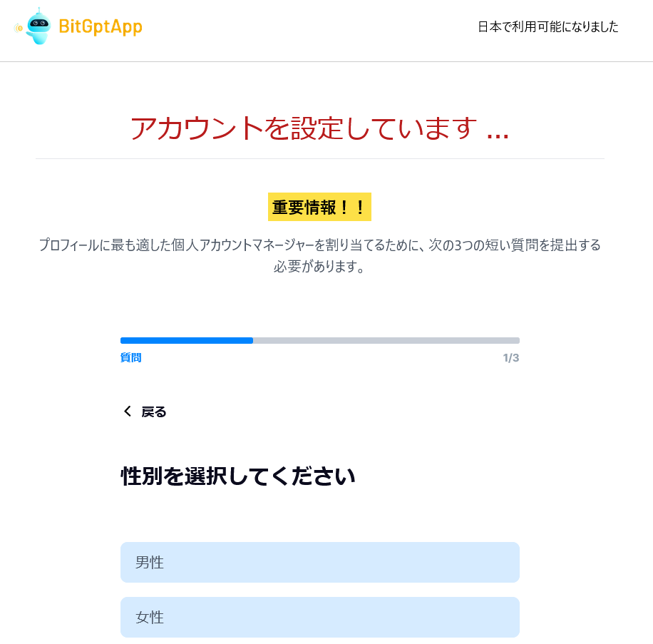The image size is (653, 644).
Task: Click the red アカウントを設定しています heading
Action: pyautogui.click(x=304, y=128)
